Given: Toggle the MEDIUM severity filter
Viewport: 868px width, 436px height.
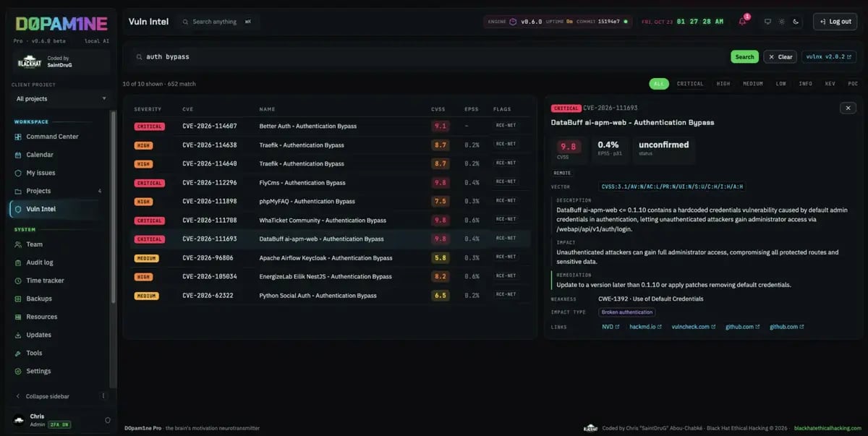Looking at the screenshot, I should (753, 84).
